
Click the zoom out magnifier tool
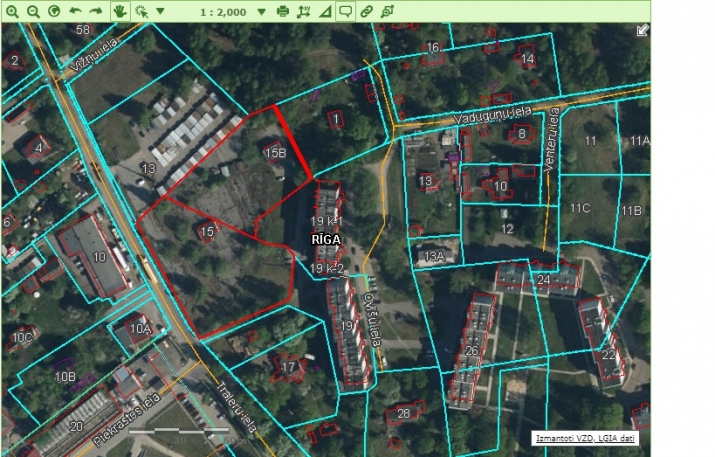coord(32,11)
